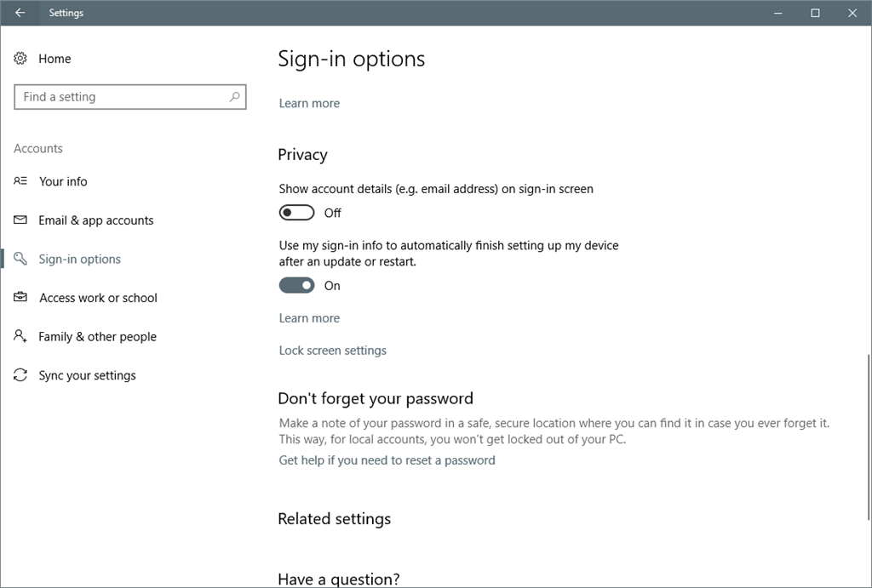
Task: Click the Email & app accounts envelope icon
Action: click(20, 220)
